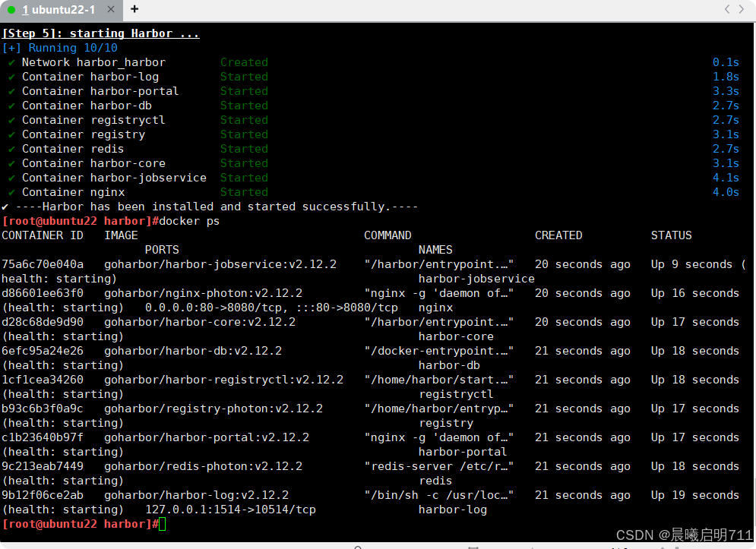Image resolution: width=756 pixels, height=549 pixels.
Task: Select the "0.1s" timing value
Action: (726, 62)
